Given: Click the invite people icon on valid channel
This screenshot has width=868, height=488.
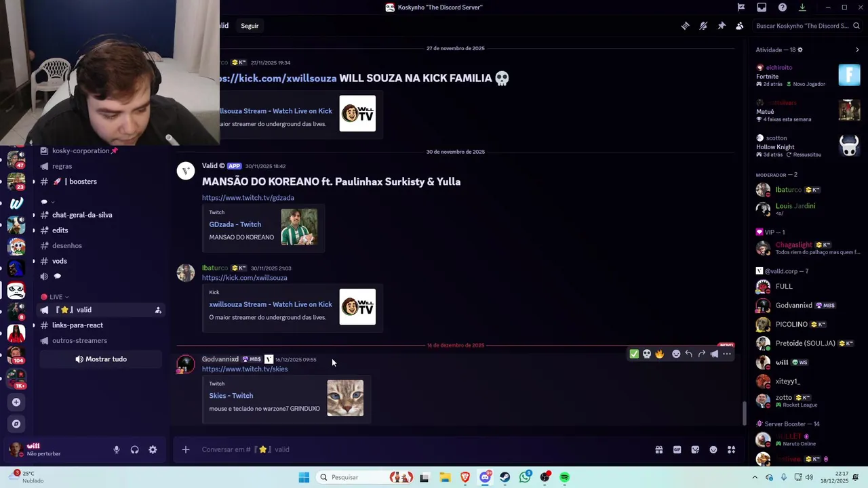Looking at the screenshot, I should (158, 310).
